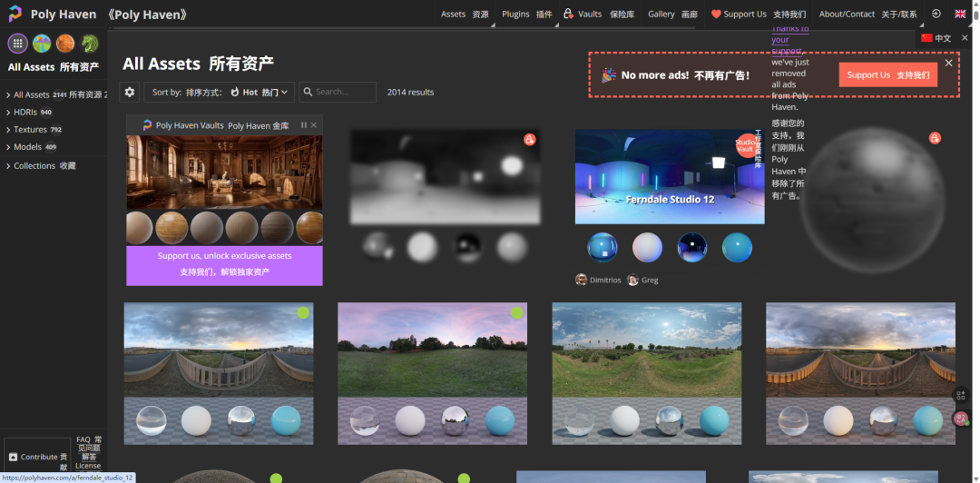Viewport: 980px width, 483px height.
Task: Open the Gallery page
Action: coord(672,14)
